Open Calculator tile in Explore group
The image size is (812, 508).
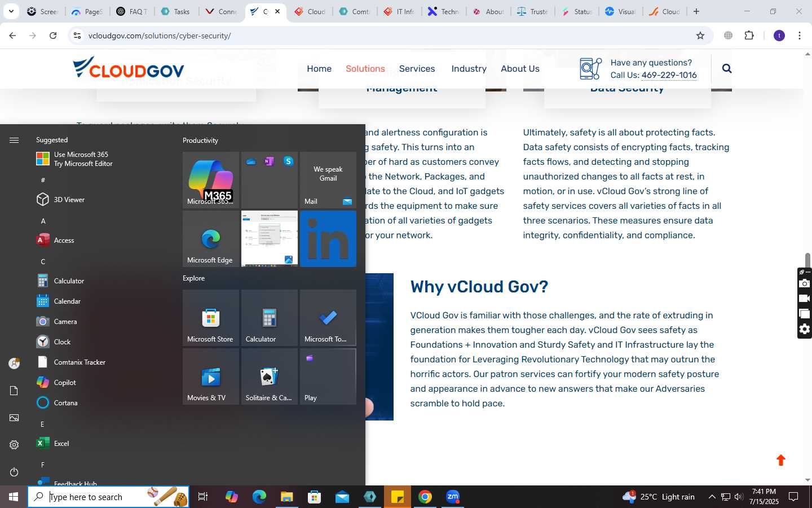270,318
